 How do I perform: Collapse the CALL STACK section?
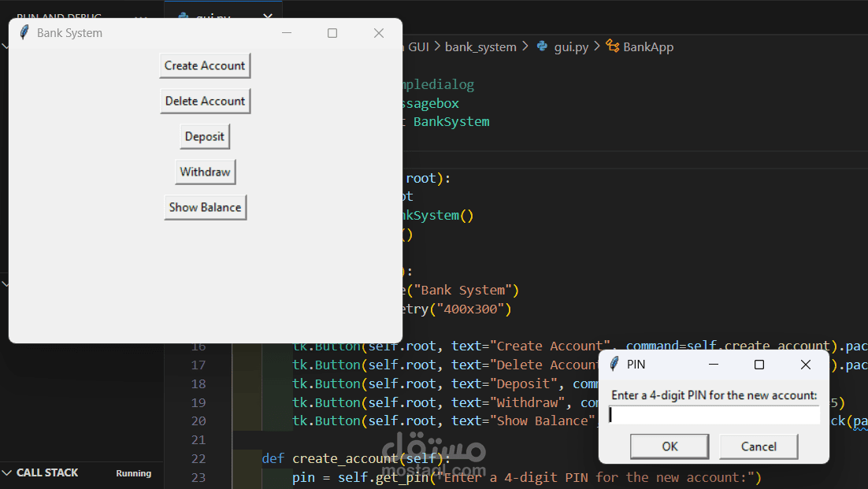pos(6,473)
